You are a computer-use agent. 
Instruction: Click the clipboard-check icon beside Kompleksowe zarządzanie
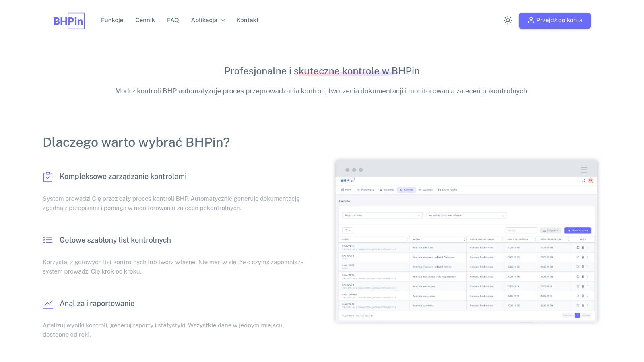48,177
